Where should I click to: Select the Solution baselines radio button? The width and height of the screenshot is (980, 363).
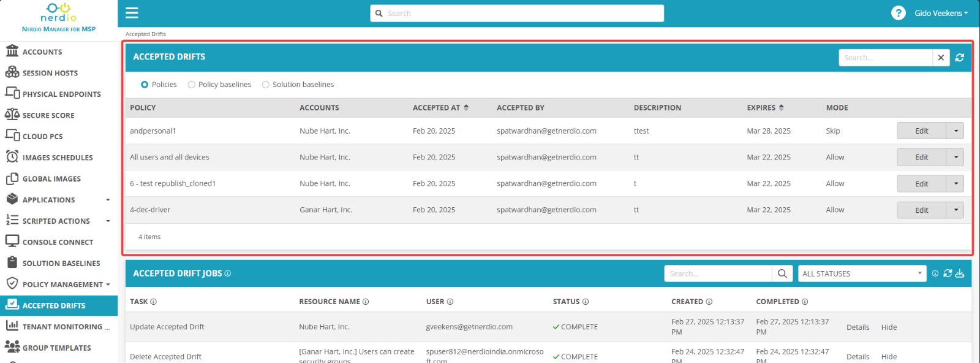click(x=266, y=85)
